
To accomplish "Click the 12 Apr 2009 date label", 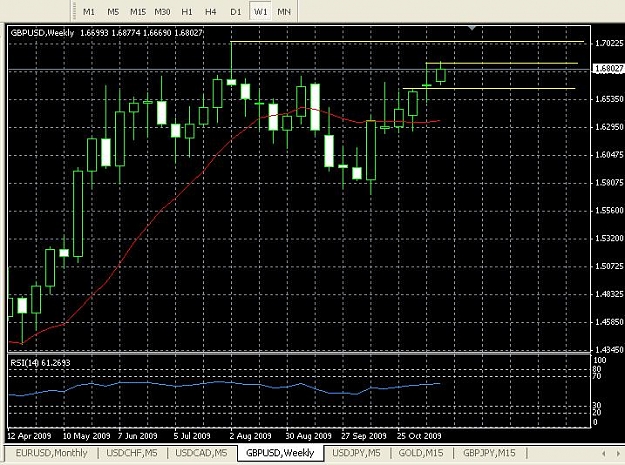I will point(29,436).
